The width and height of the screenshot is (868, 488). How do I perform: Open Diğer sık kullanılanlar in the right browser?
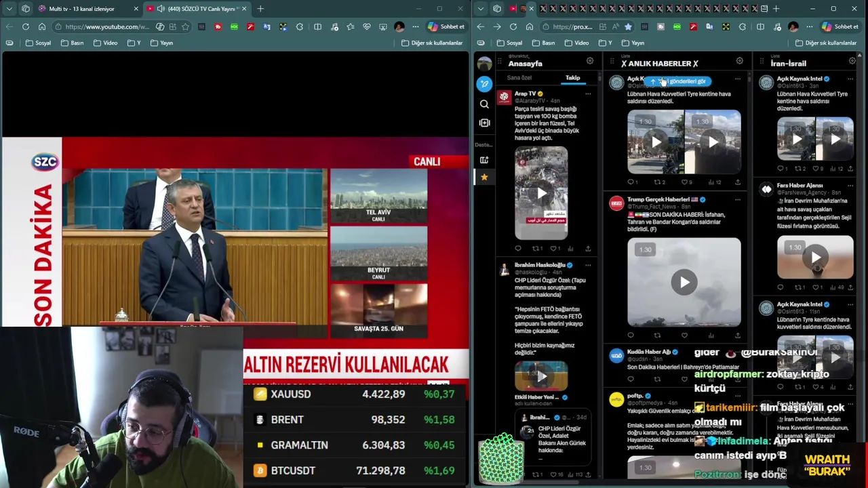click(825, 43)
